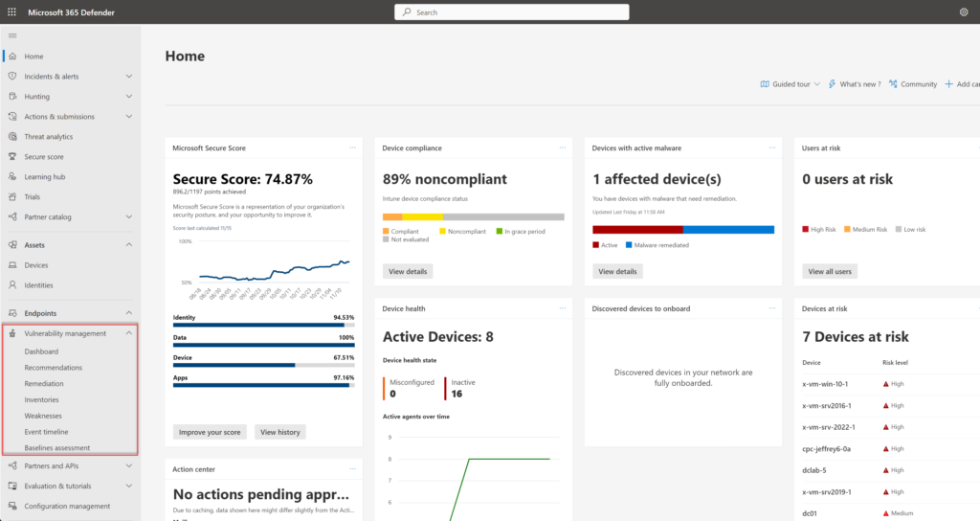Collapse navigation with the hamburger icon
The width and height of the screenshot is (980, 521).
(12, 35)
